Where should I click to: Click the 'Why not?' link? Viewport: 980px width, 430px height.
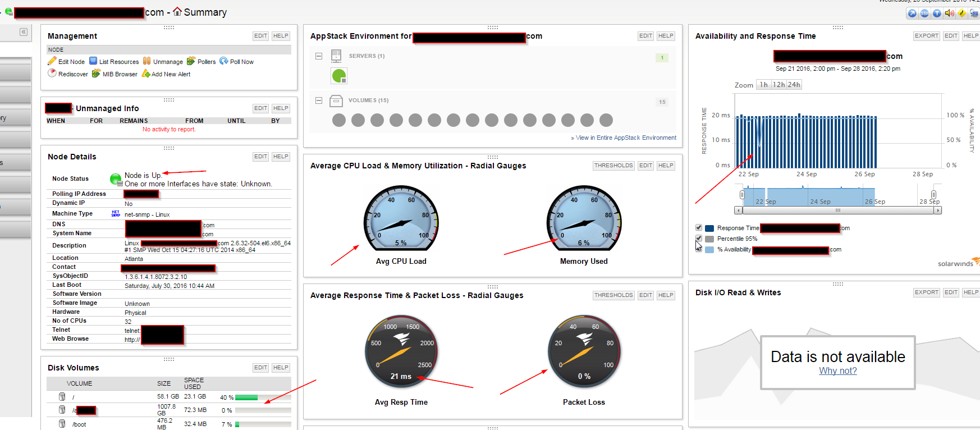(x=838, y=370)
